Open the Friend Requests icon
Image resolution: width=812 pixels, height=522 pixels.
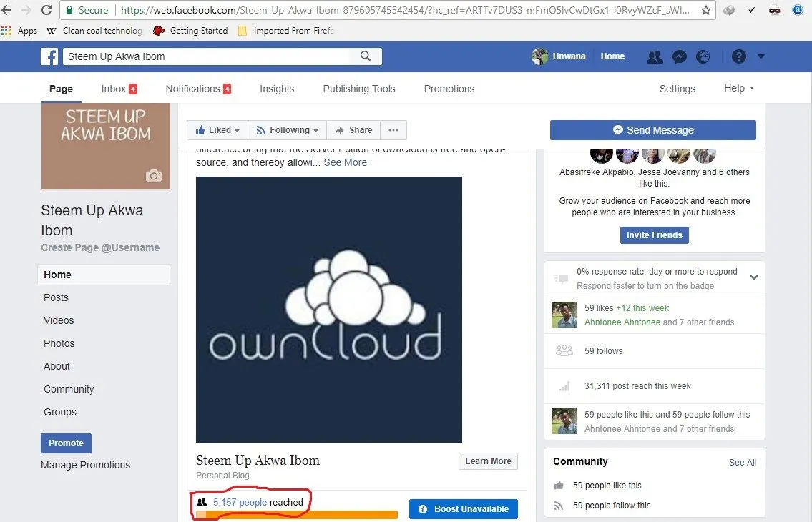pyautogui.click(x=655, y=57)
